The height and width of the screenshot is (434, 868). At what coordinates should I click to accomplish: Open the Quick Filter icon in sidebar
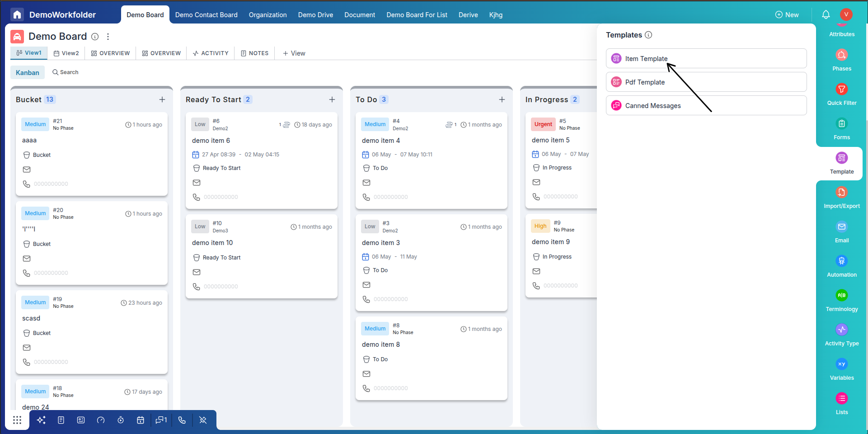841,90
